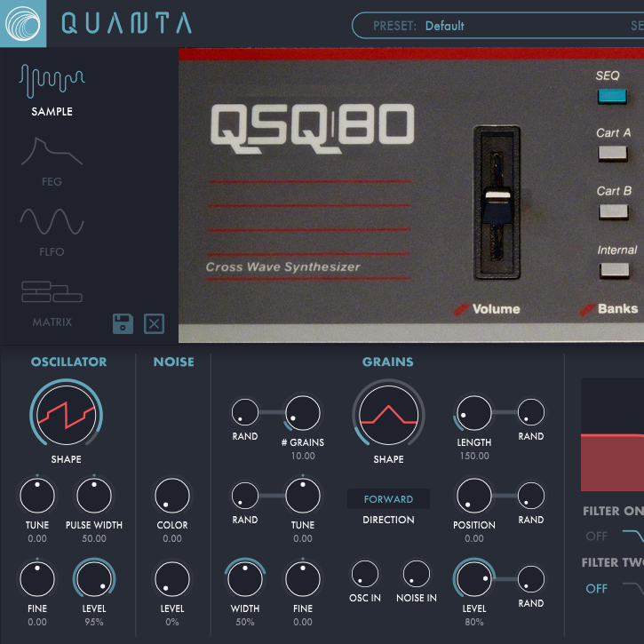The image size is (644, 644).
Task: Click the grains FINE knob
Action: click(303, 579)
